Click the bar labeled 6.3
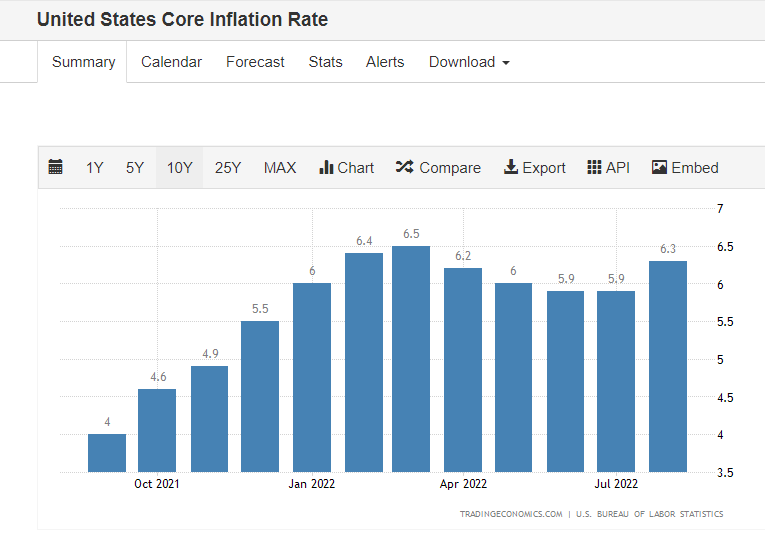 point(668,366)
